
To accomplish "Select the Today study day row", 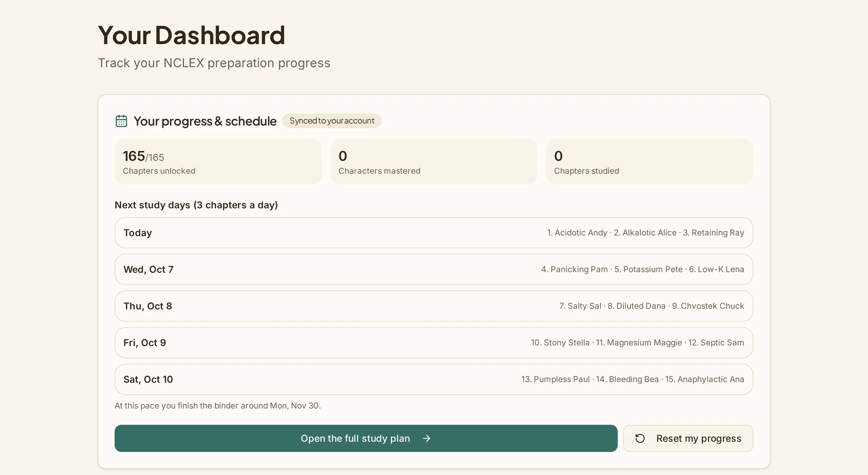I will pos(434,233).
